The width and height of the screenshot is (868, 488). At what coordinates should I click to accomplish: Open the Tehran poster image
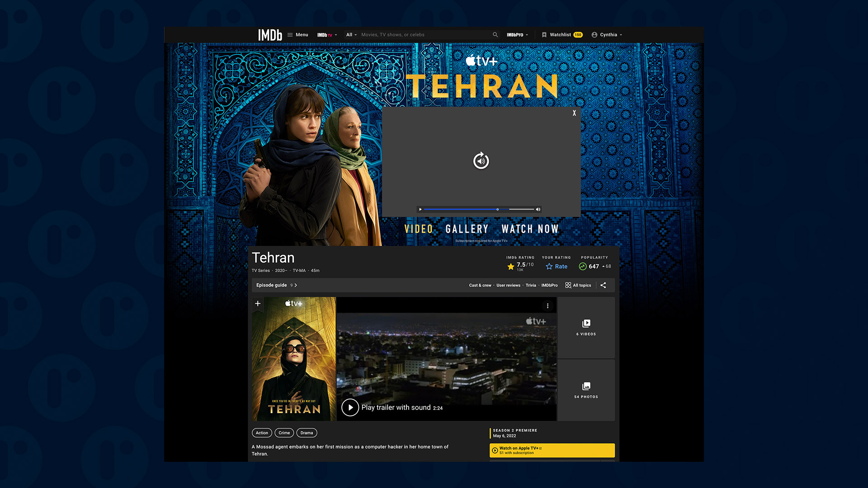pos(294,359)
